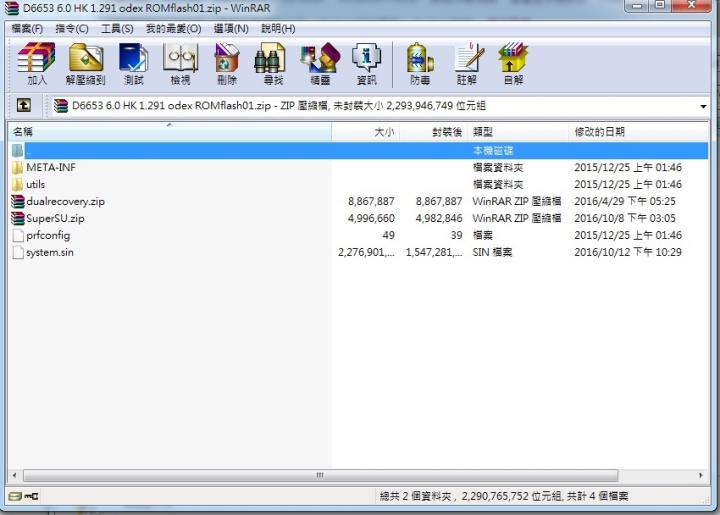The height and width of the screenshot is (515, 720).
Task: Select the system.sin file name
Action: click(50, 252)
